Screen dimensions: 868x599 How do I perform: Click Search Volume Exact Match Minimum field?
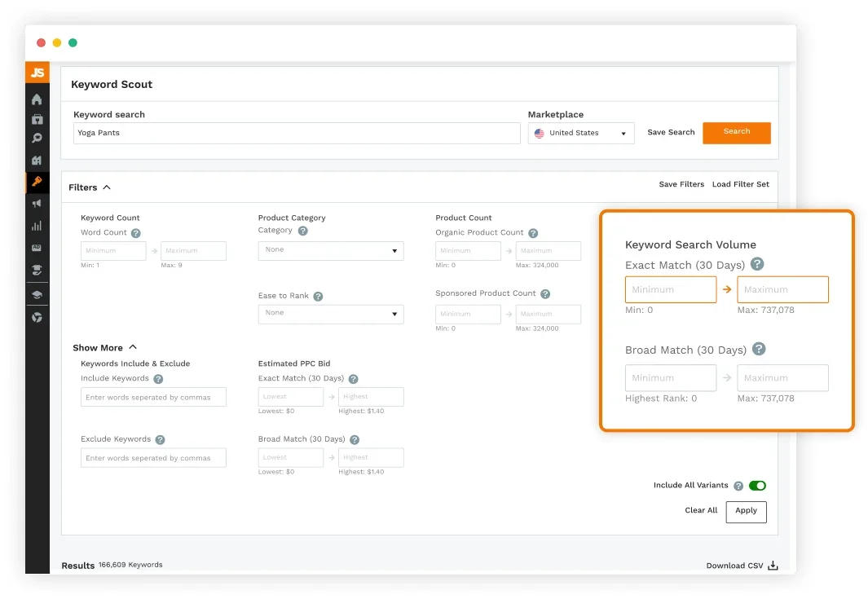tap(671, 289)
